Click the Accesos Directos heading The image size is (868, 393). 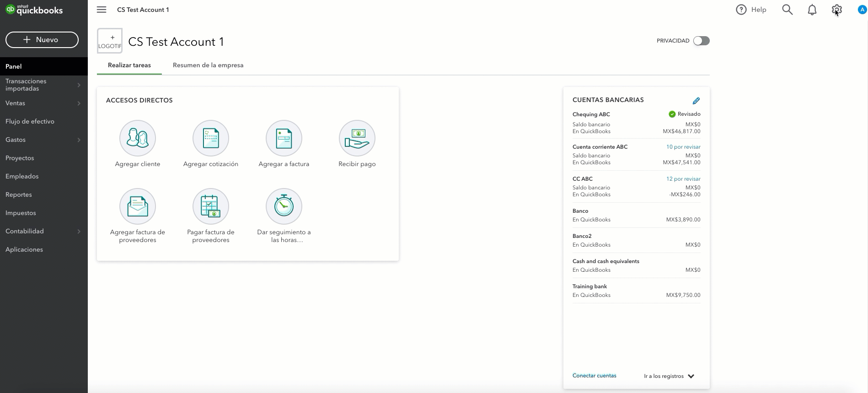tap(139, 100)
